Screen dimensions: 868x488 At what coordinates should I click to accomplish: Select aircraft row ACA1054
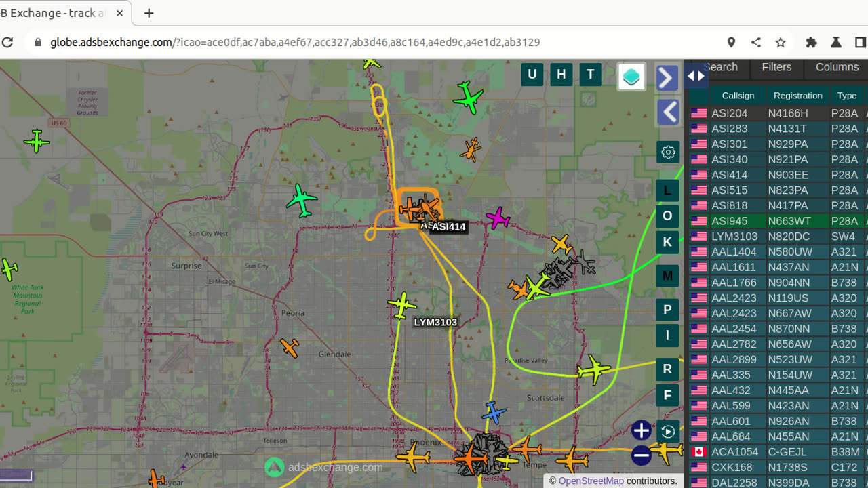778,451
